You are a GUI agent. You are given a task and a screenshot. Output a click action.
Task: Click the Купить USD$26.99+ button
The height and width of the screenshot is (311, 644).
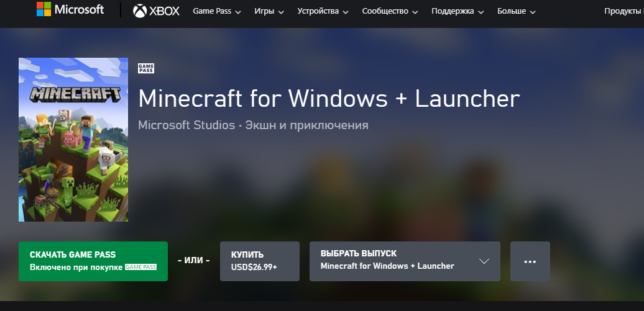[260, 261]
